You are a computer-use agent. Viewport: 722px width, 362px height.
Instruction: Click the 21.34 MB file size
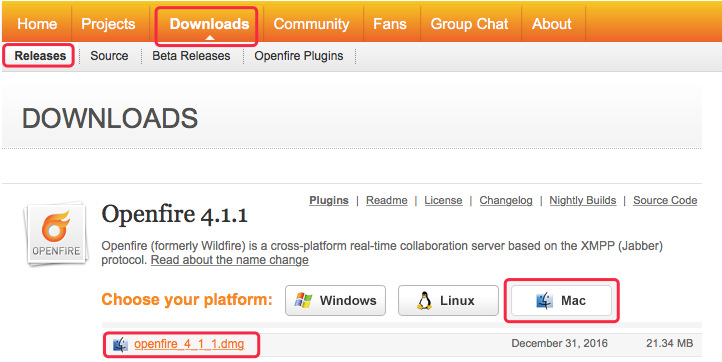(x=670, y=344)
